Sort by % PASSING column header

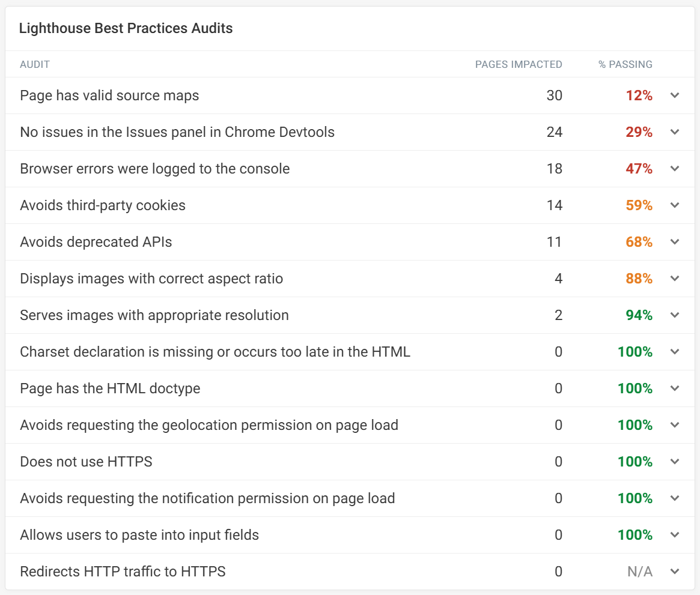(x=625, y=64)
